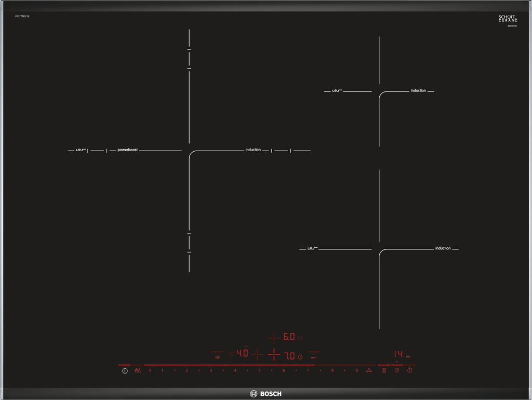The image size is (532, 400).
Task: Tap the 4.0 power level readout
Action: click(243, 354)
